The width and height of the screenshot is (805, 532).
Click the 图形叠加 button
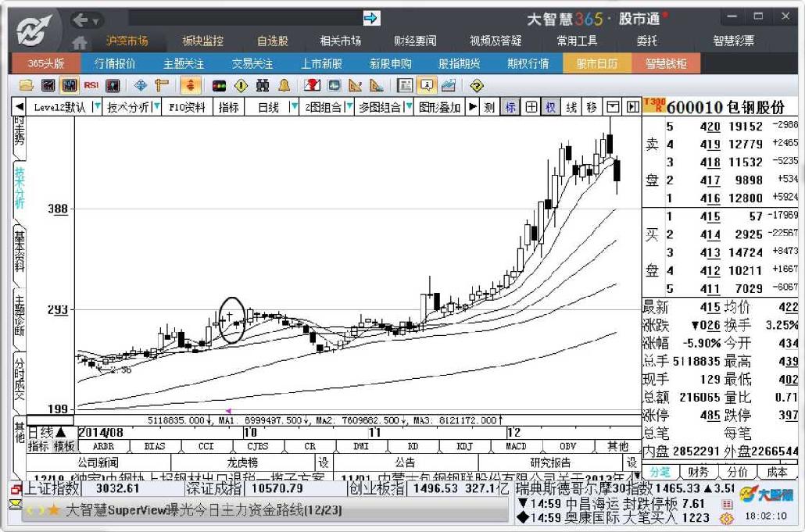[x=439, y=107]
